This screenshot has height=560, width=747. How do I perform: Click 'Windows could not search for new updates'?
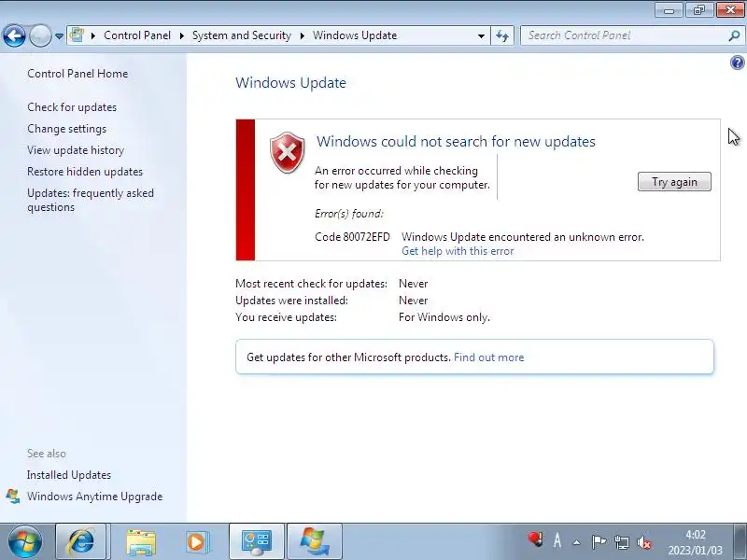click(x=456, y=142)
